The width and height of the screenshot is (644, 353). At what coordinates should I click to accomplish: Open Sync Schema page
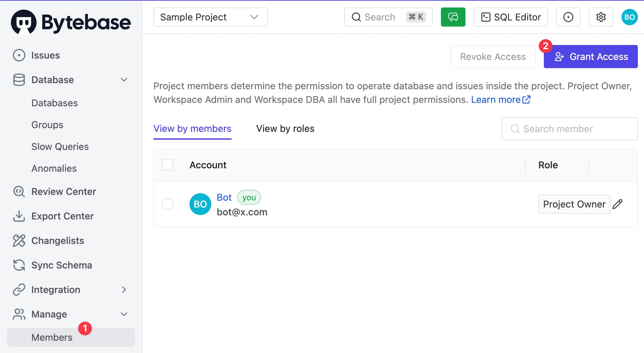pyautogui.click(x=62, y=265)
